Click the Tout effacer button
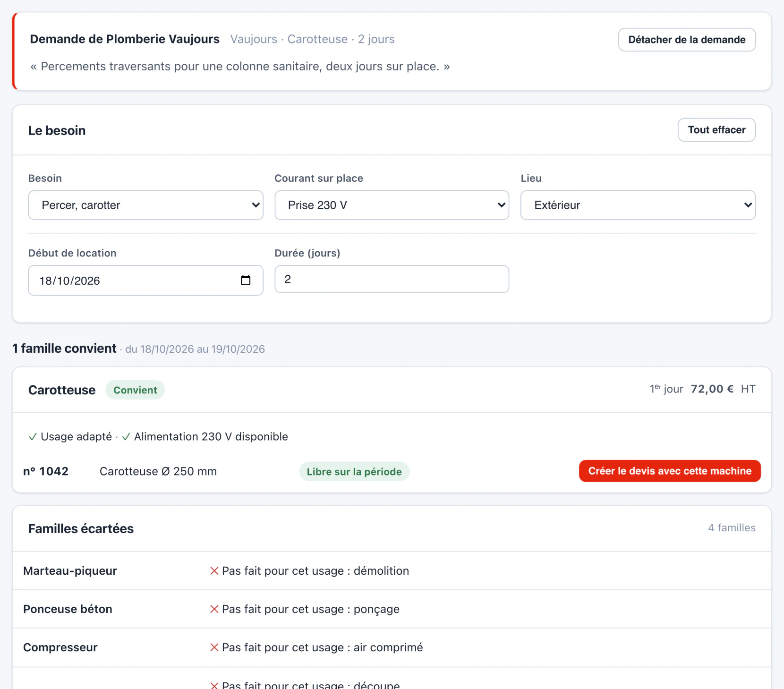The image size is (784, 689). [716, 130]
